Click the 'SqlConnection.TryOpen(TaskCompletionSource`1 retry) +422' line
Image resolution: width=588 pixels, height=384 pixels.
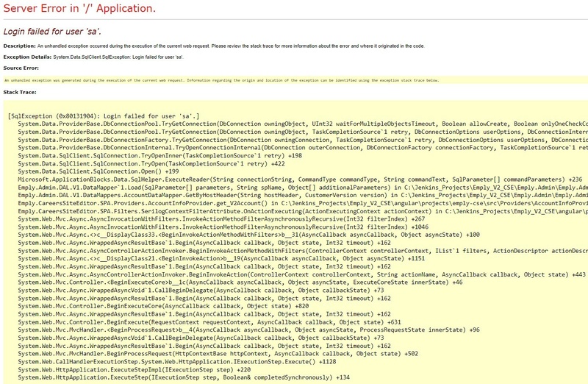click(151, 163)
